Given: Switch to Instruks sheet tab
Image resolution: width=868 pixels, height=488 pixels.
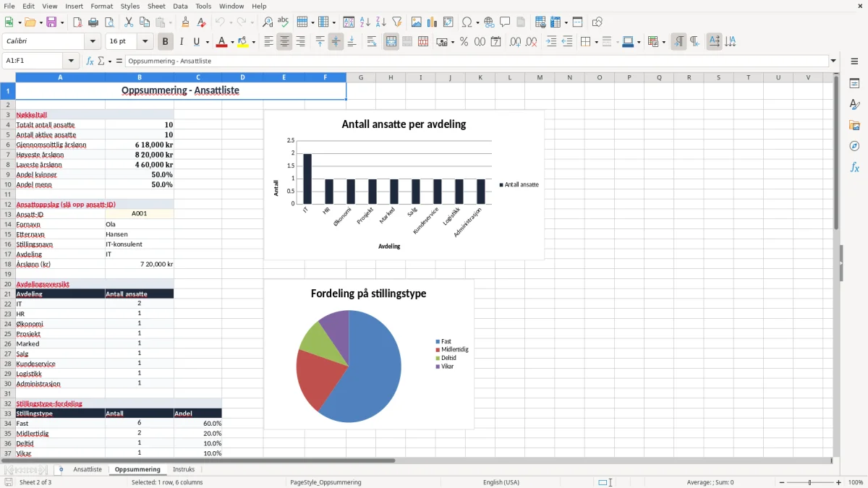Looking at the screenshot, I should [x=184, y=469].
